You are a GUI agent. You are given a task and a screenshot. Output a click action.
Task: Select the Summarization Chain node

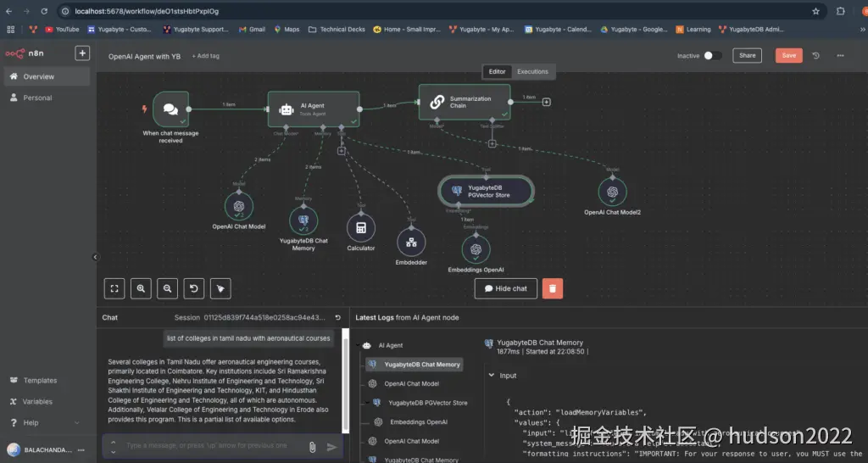pos(465,102)
